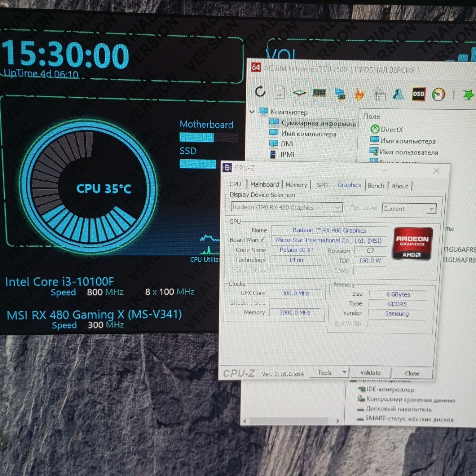This screenshot has height=476, width=476.
Task: Switch to the SPD tab
Action: [x=322, y=185]
